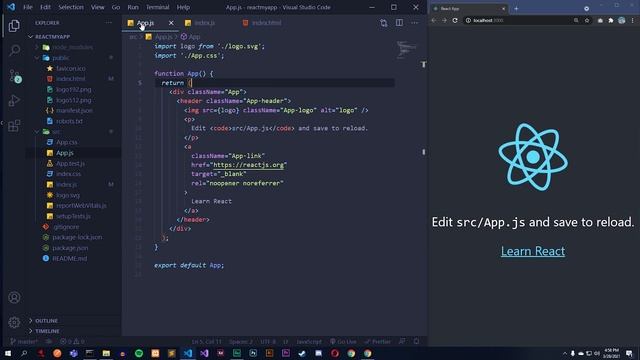Open index.css file
This screenshot has height=360, width=640.
tap(69, 174)
